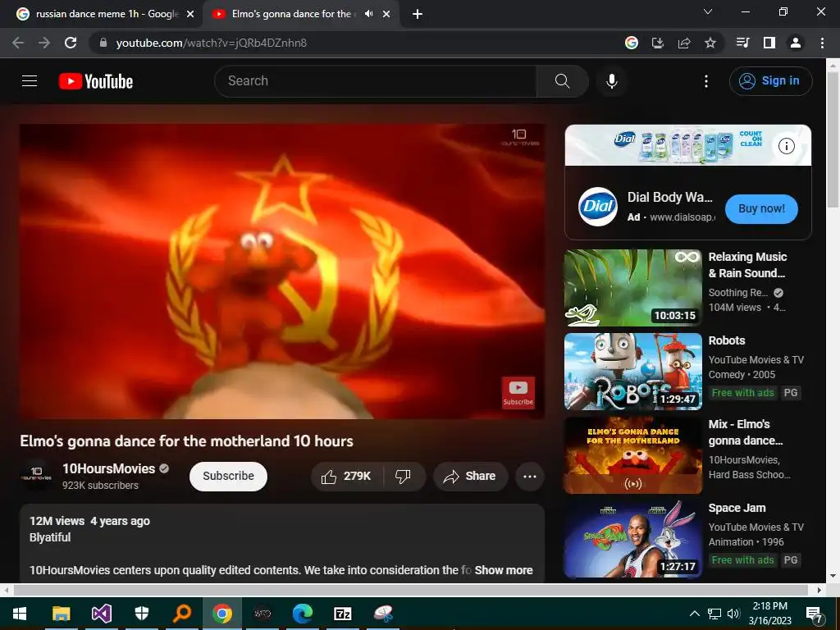
Task: Click the Elmo video player
Action: pos(282,272)
